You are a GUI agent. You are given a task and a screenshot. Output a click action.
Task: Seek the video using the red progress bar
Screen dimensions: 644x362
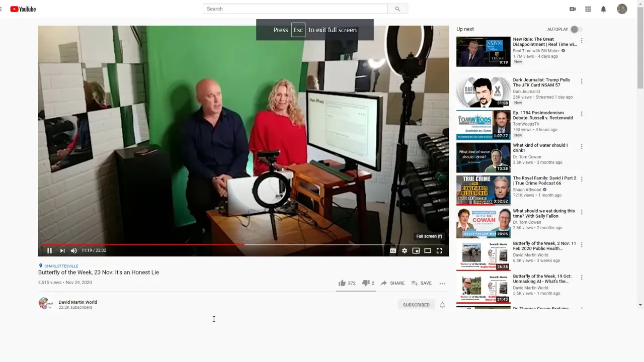pyautogui.click(x=244, y=245)
